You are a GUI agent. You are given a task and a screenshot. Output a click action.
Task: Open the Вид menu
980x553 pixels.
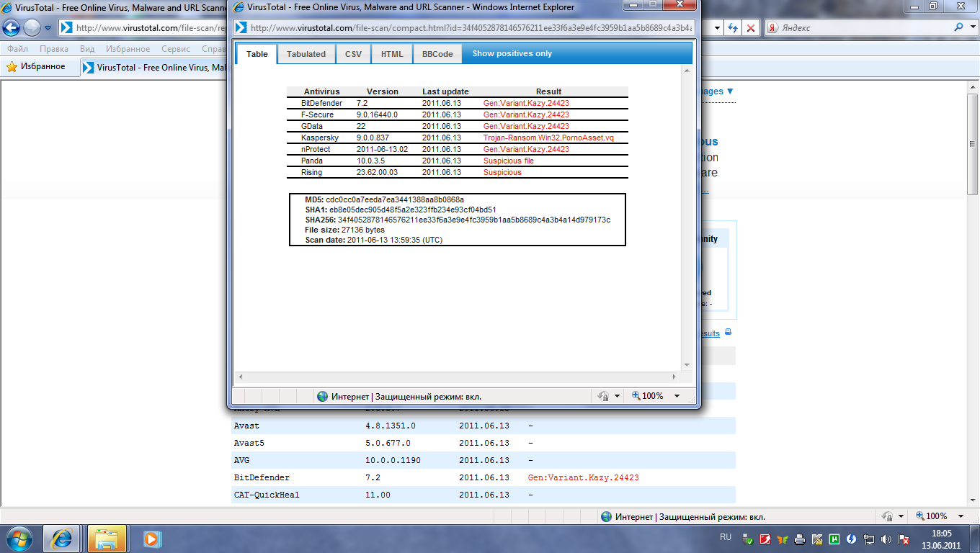[87, 49]
